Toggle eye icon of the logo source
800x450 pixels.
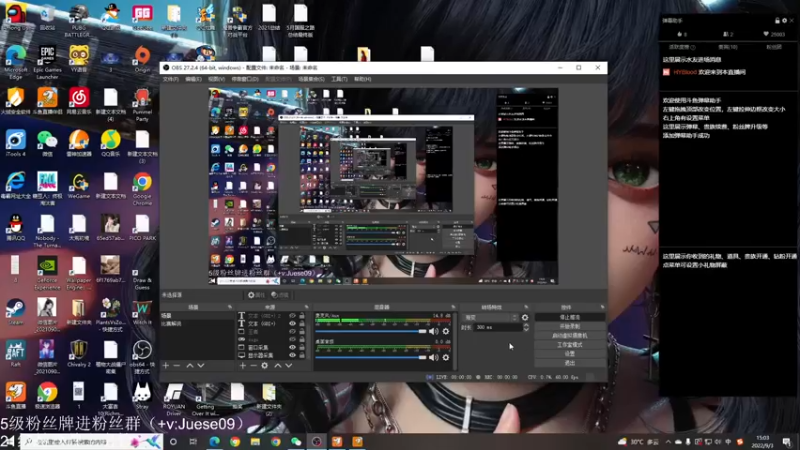point(292,339)
